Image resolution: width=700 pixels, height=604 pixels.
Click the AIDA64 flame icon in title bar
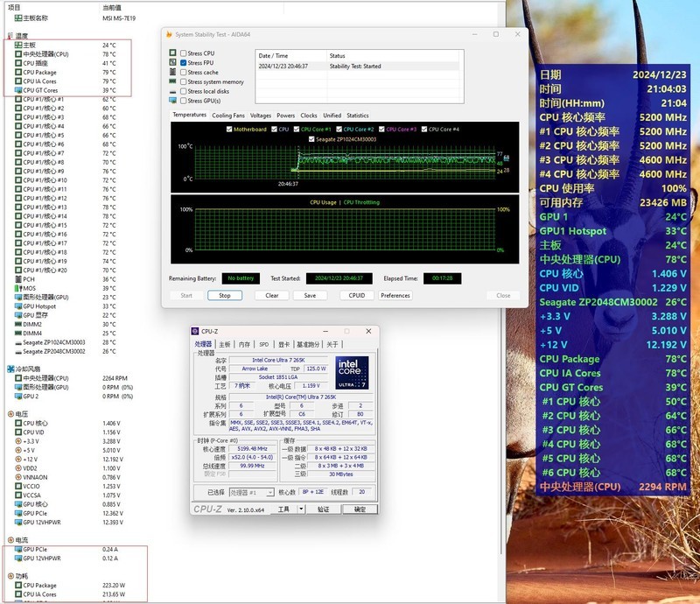pos(168,34)
